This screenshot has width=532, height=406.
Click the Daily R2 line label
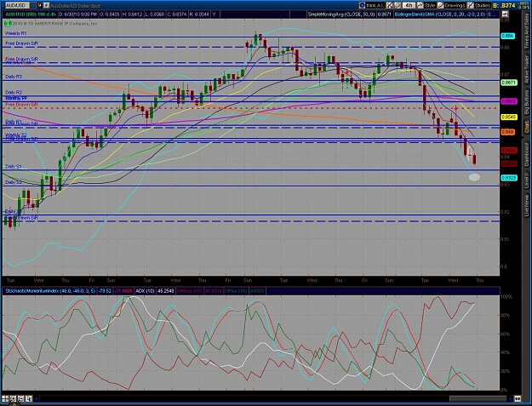click(x=14, y=92)
